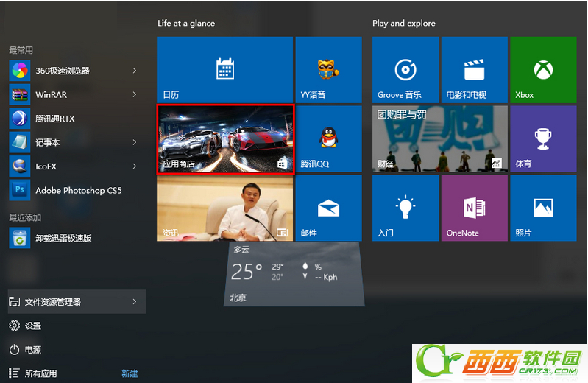Expand the WinRAR jump list arrow
Screen dimensions: 588x383
pyautogui.click(x=135, y=94)
